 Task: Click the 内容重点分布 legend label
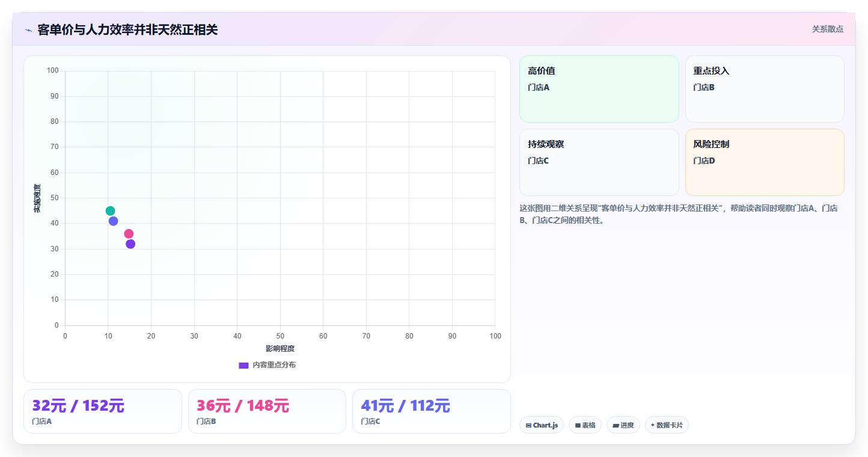(x=274, y=365)
